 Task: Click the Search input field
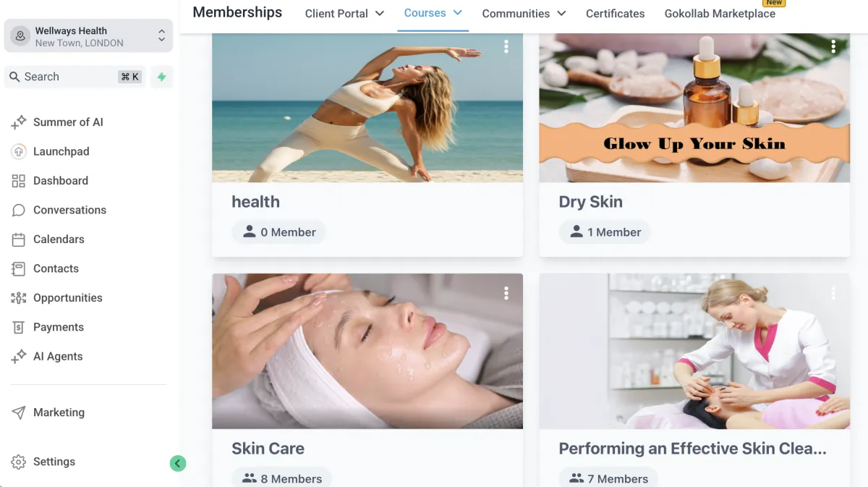(75, 77)
